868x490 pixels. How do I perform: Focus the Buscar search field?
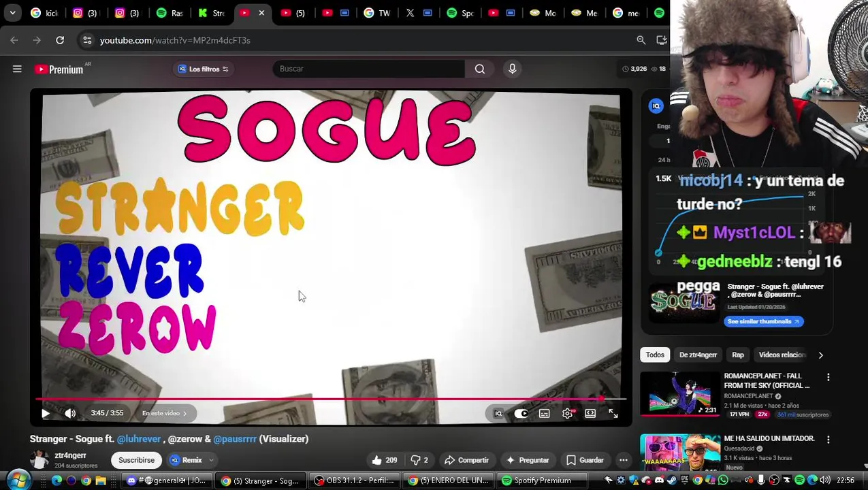coord(368,69)
